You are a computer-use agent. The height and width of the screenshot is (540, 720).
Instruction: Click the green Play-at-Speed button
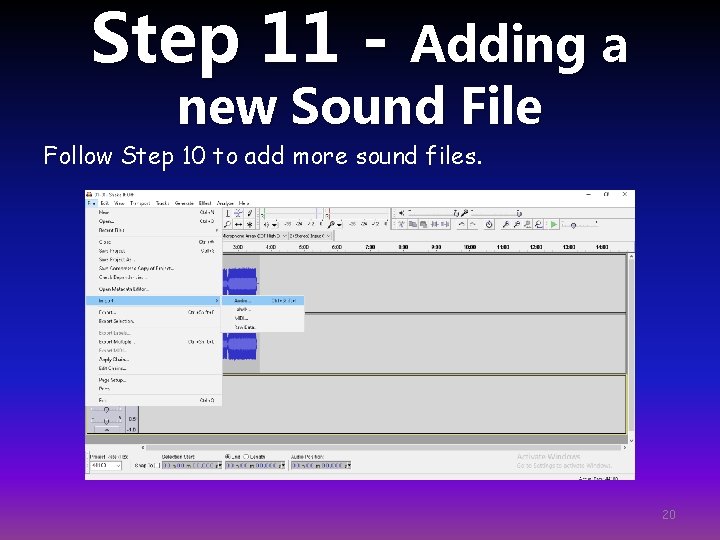click(554, 224)
